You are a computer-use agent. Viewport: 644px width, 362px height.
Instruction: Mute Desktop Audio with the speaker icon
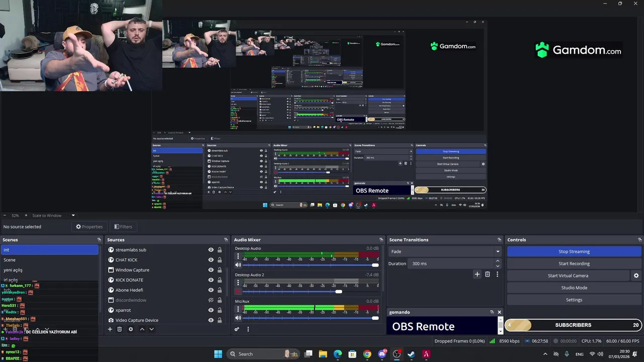point(238,265)
